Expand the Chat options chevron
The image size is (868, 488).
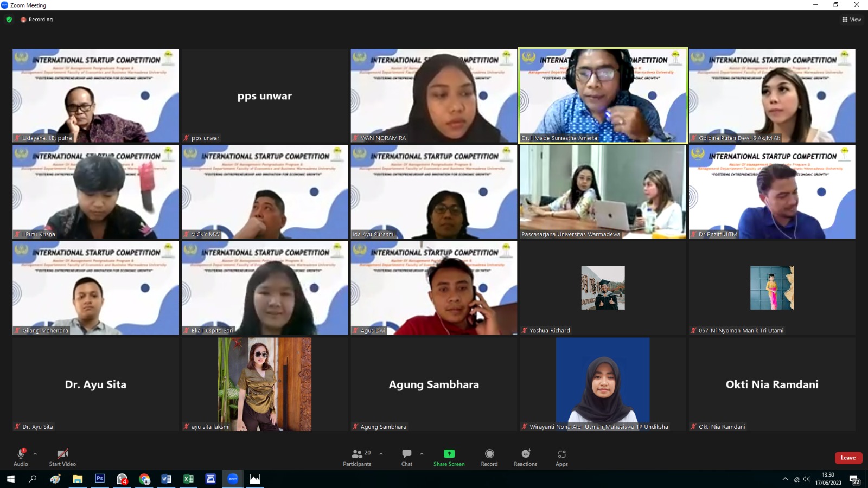(x=422, y=454)
